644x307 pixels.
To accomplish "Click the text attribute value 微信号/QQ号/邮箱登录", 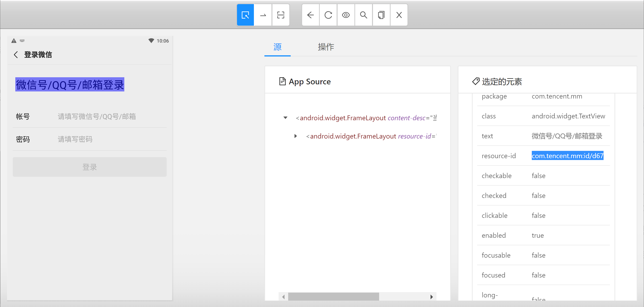I will click(x=567, y=136).
